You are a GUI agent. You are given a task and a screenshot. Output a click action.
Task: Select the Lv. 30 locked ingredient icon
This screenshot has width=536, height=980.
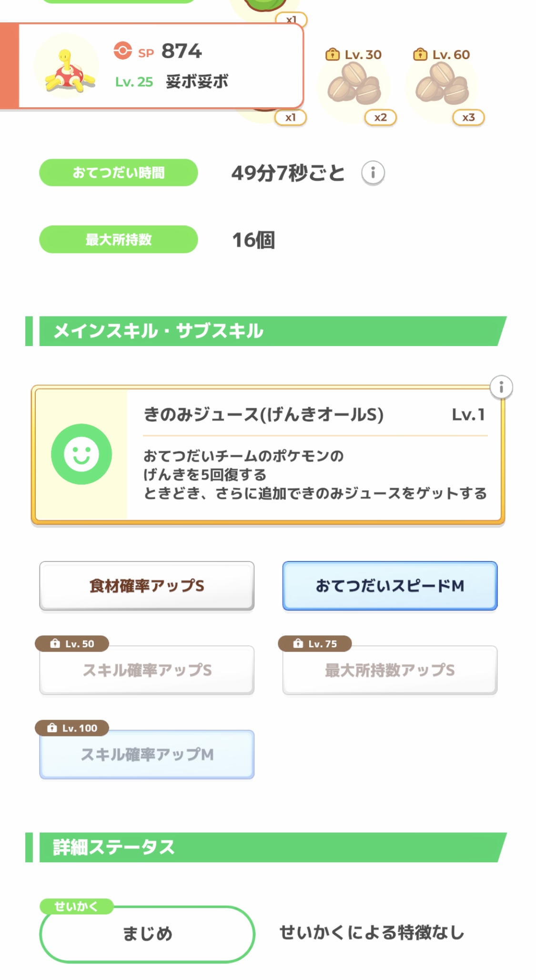354,84
